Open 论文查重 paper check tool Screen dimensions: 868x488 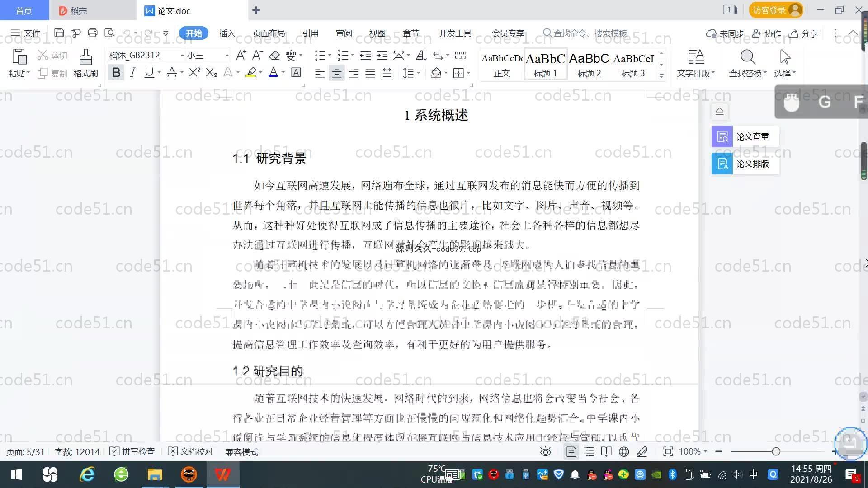click(745, 136)
